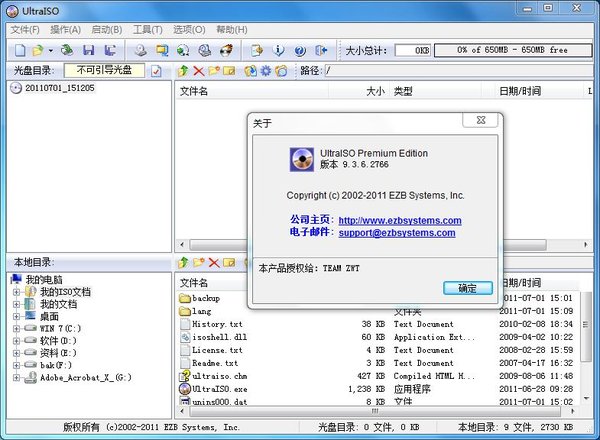Expand the 资料(E:) drive node
The image size is (600, 440).
click(x=16, y=353)
